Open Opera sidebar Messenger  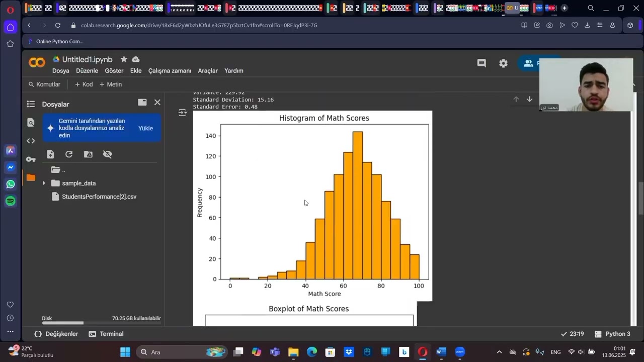(11, 167)
